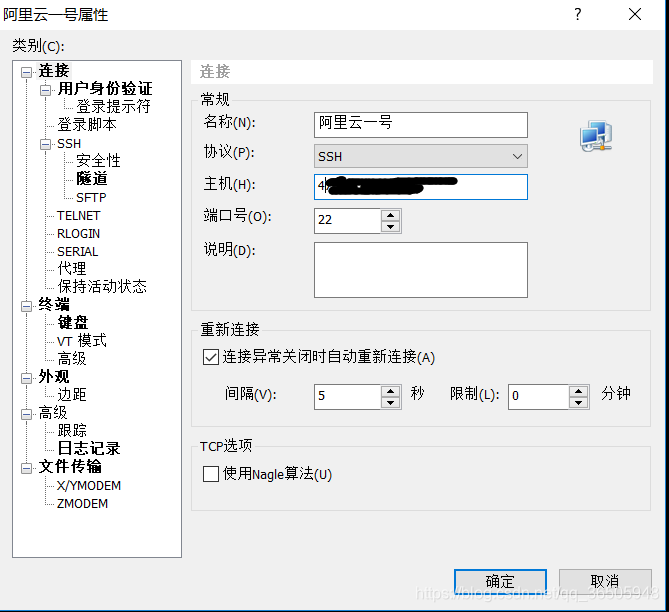The width and height of the screenshot is (669, 612).
Task: Open 日志记录 settings in tree
Action: point(89,449)
